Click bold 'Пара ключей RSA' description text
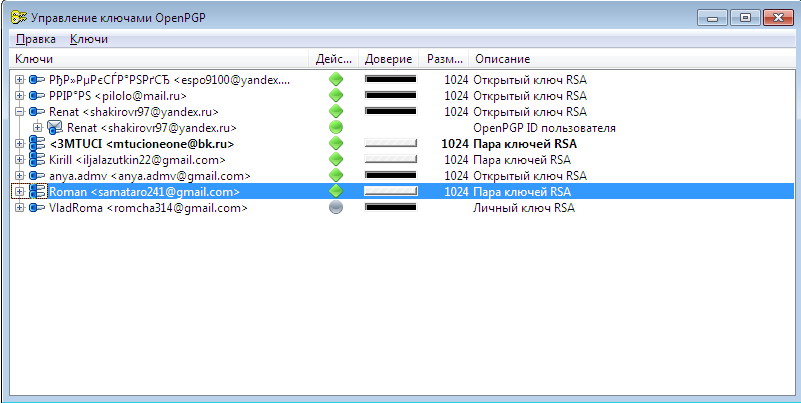Viewport: 801px width, 403px height. (525, 144)
